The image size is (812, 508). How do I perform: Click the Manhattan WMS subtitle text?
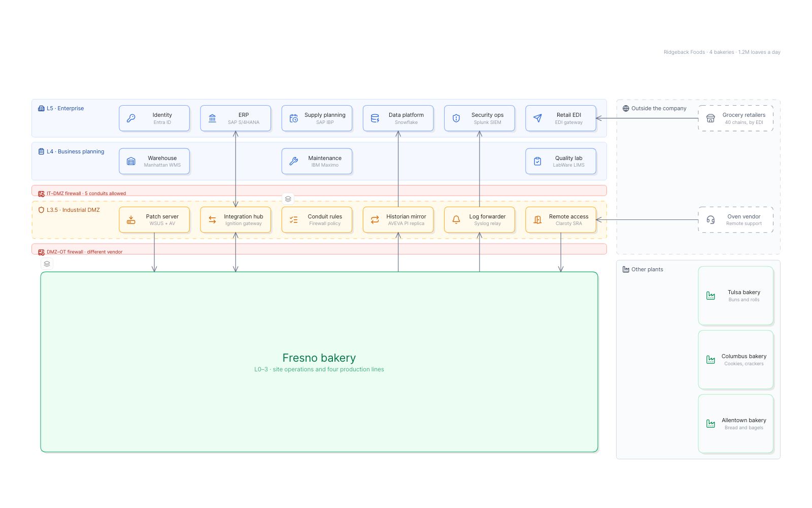(162, 165)
